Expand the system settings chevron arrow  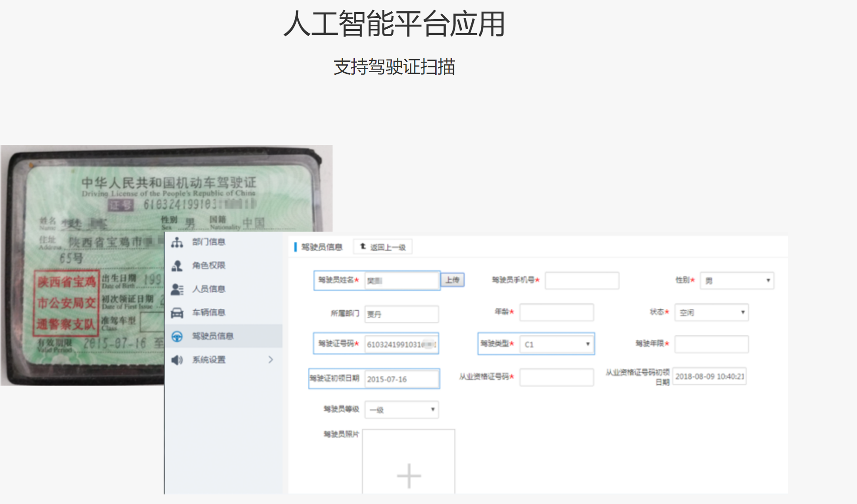(x=271, y=360)
